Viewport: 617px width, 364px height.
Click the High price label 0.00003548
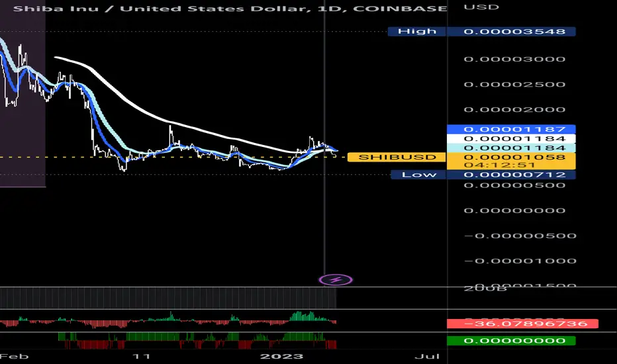pyautogui.click(x=512, y=32)
